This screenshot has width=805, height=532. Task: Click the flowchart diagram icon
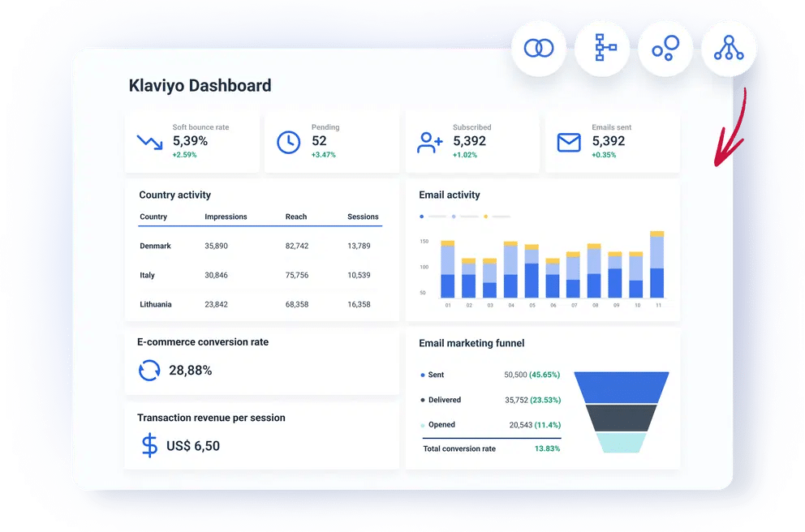click(x=602, y=49)
